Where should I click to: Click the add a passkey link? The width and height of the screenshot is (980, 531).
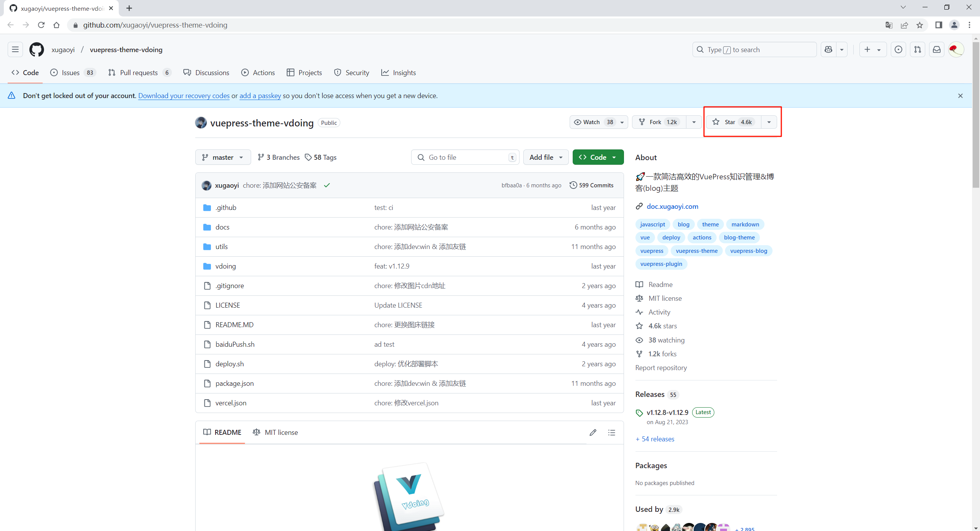[260, 96]
